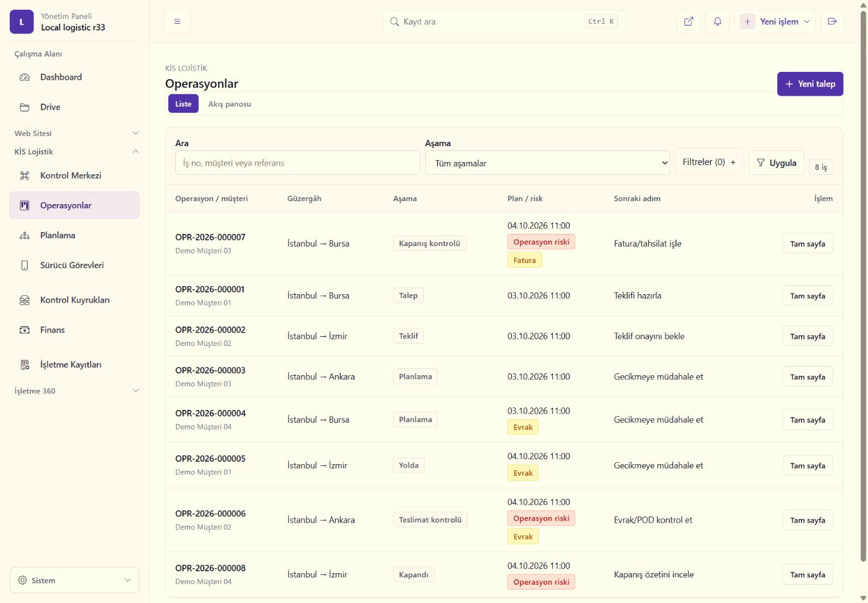Open the external link icon in header
This screenshot has height=603, width=868.
(688, 21)
